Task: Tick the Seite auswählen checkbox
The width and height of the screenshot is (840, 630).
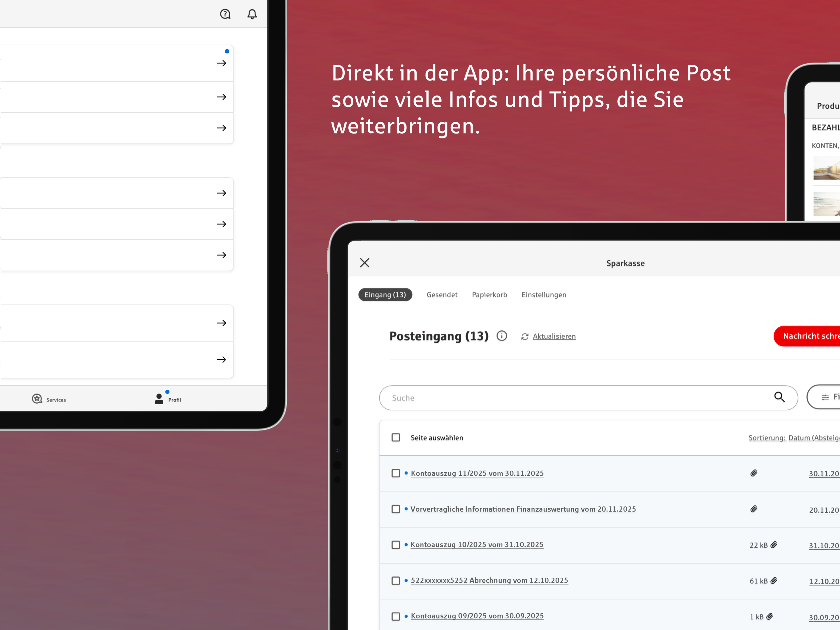Action: tap(396, 437)
